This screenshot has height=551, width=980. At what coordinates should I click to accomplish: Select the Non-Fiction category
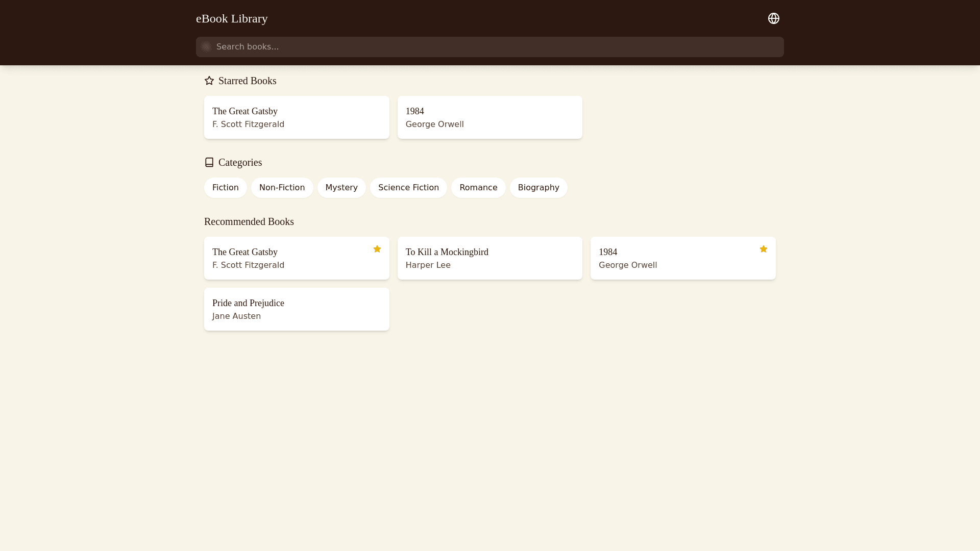(x=282, y=188)
